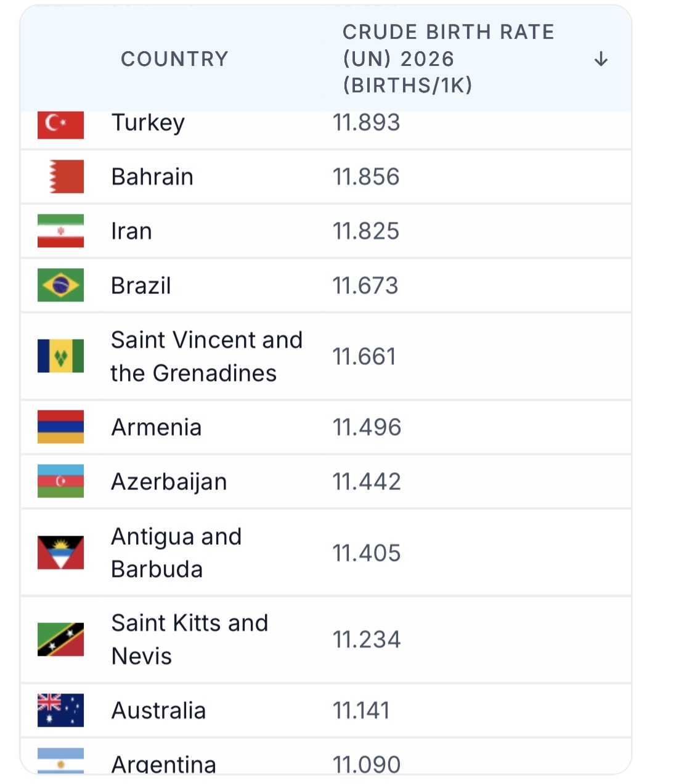Open the Armenia country link
692x784 pixels.
click(x=157, y=427)
